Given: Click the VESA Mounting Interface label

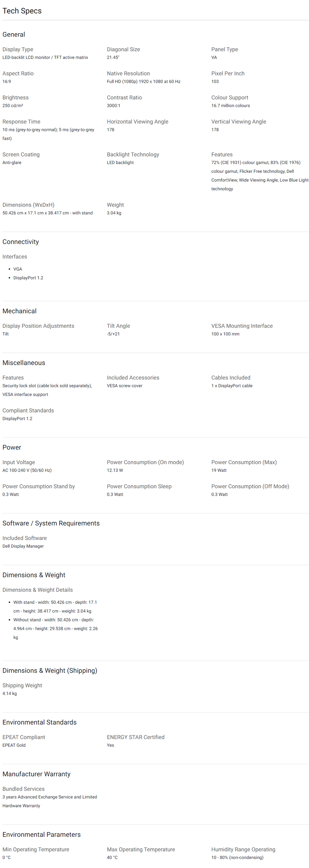Looking at the screenshot, I should coord(242,326).
